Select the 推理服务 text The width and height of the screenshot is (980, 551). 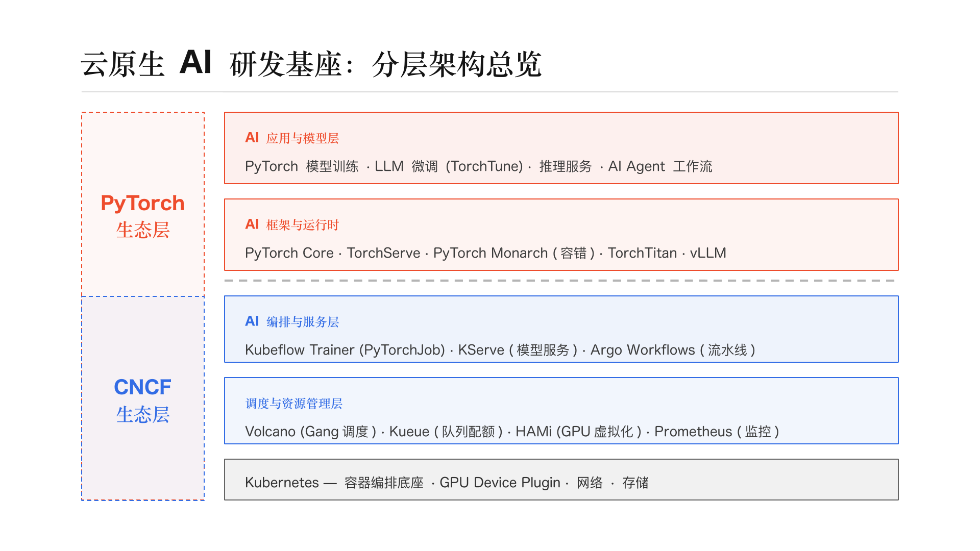[566, 166]
